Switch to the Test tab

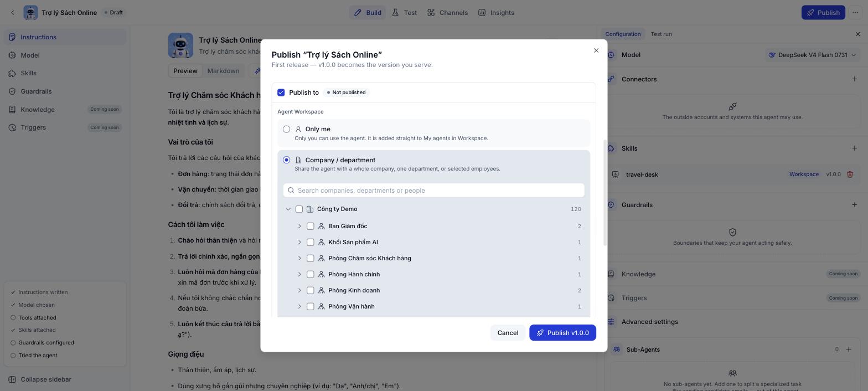[x=404, y=12]
